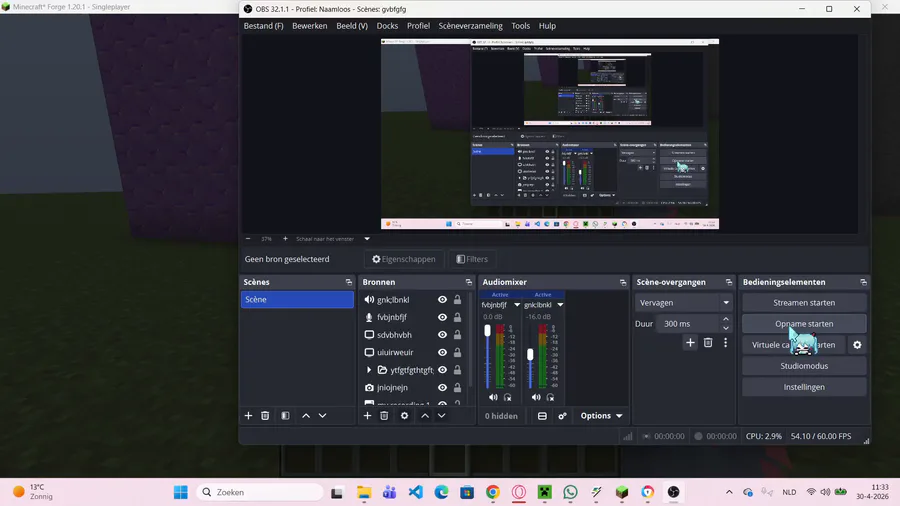The height and width of the screenshot is (506, 900).
Task: Hide the jniojnejn source with its eye icon
Action: point(442,387)
